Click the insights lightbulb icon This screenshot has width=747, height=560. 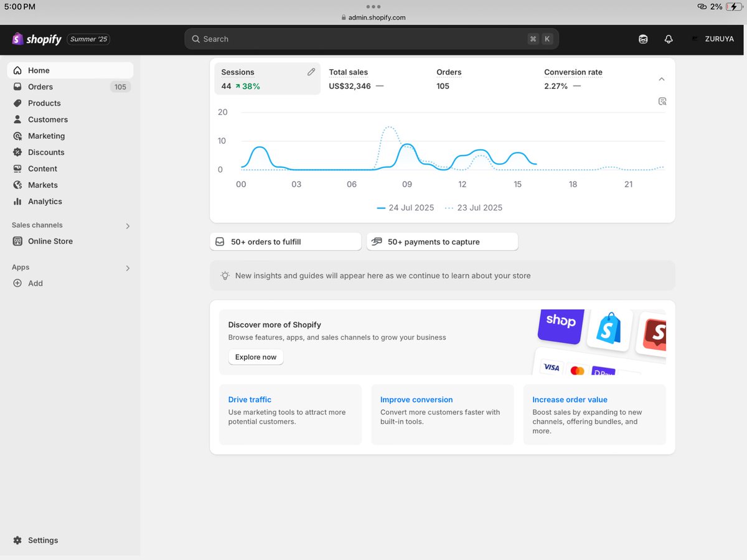click(x=225, y=276)
